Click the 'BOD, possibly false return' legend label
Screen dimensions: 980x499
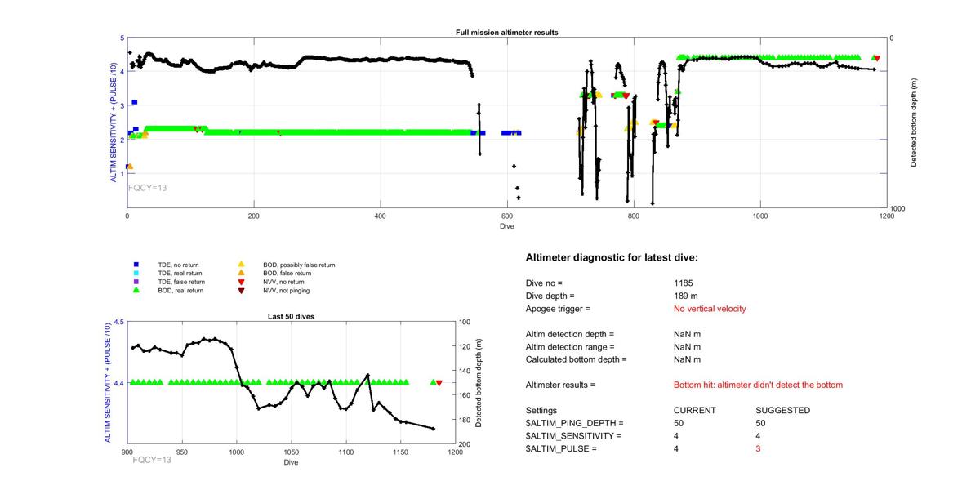pos(299,265)
